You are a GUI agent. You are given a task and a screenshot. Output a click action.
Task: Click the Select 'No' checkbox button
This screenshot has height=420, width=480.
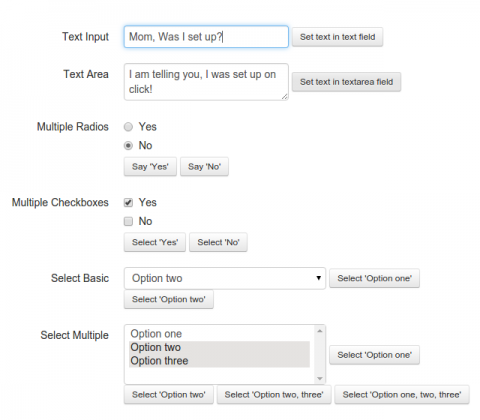[218, 242]
